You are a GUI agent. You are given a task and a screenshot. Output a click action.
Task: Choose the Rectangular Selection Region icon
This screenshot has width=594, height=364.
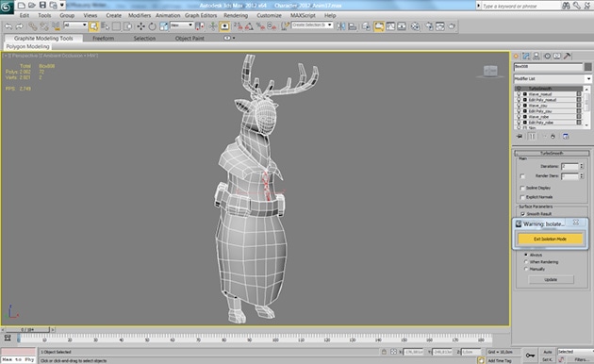point(116,26)
